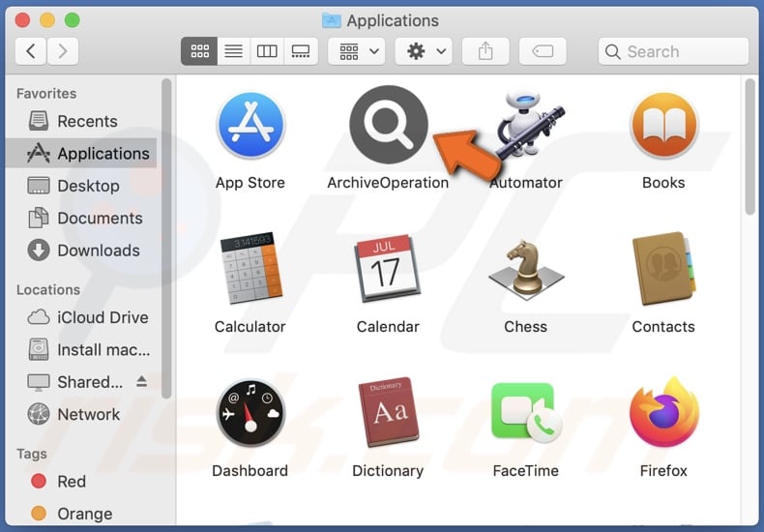Select the Chess app icon
The image size is (764, 532).
[x=526, y=270]
